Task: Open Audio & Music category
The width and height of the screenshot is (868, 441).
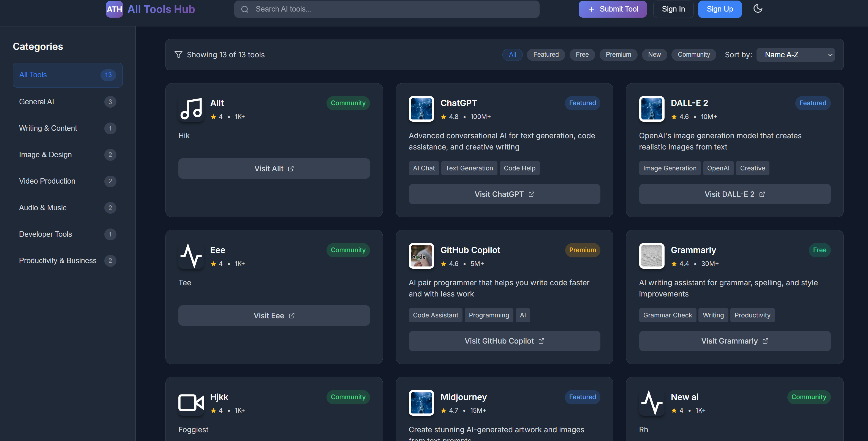Action: 67,208
